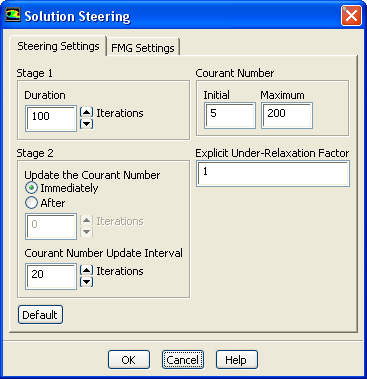This screenshot has height=379, width=367.
Task: Close the Solution Steering dialog
Action: 351,15
